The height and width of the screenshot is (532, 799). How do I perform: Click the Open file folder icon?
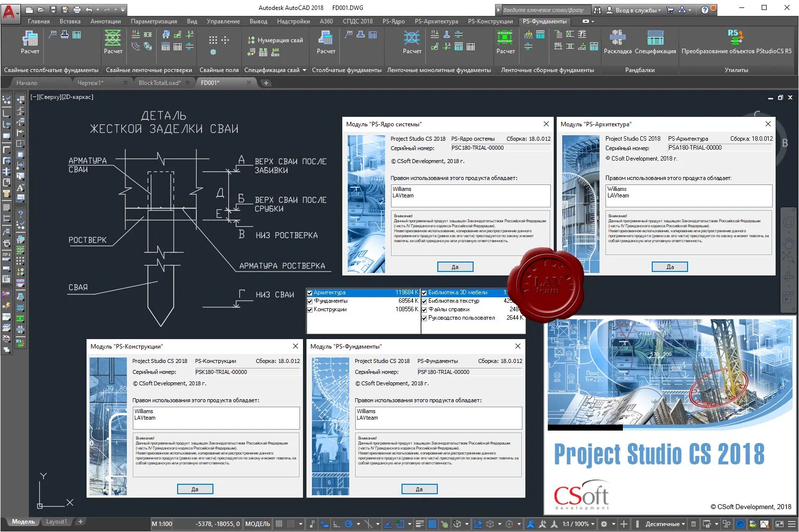(x=41, y=9)
